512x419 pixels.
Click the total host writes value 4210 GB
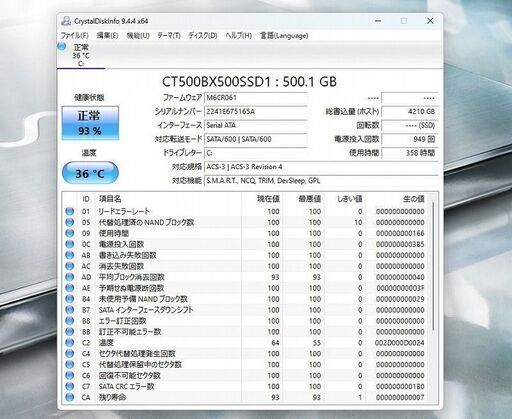coord(410,111)
